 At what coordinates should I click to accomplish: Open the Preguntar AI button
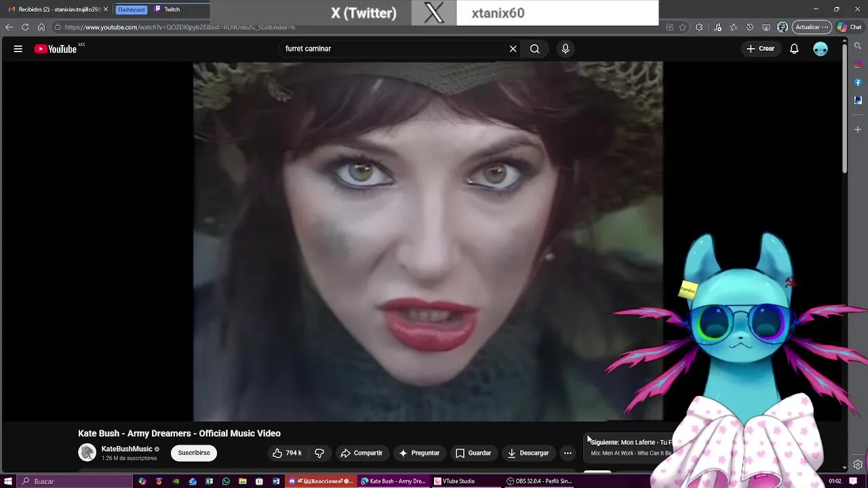[419, 453]
